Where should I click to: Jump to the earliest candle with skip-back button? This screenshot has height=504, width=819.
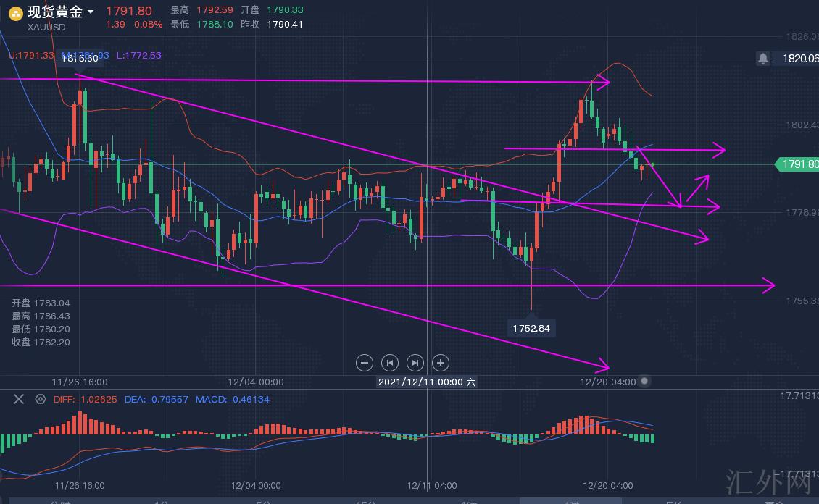(x=390, y=363)
